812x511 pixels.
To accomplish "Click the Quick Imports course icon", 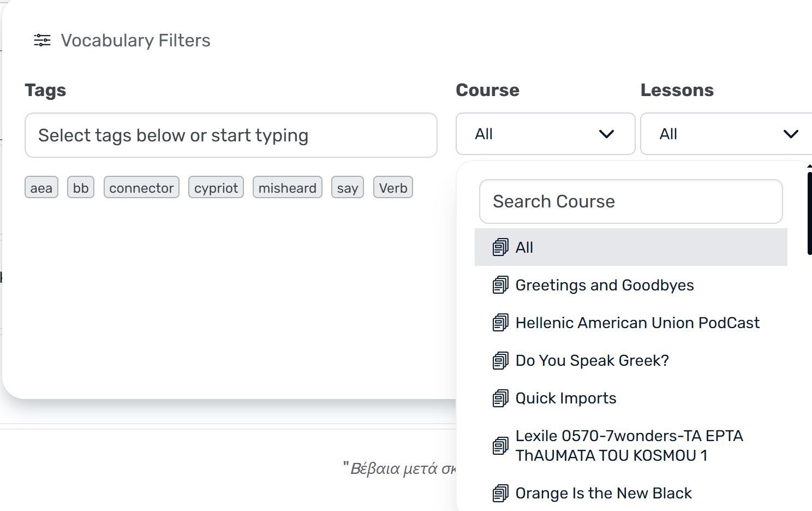I will (x=500, y=398).
